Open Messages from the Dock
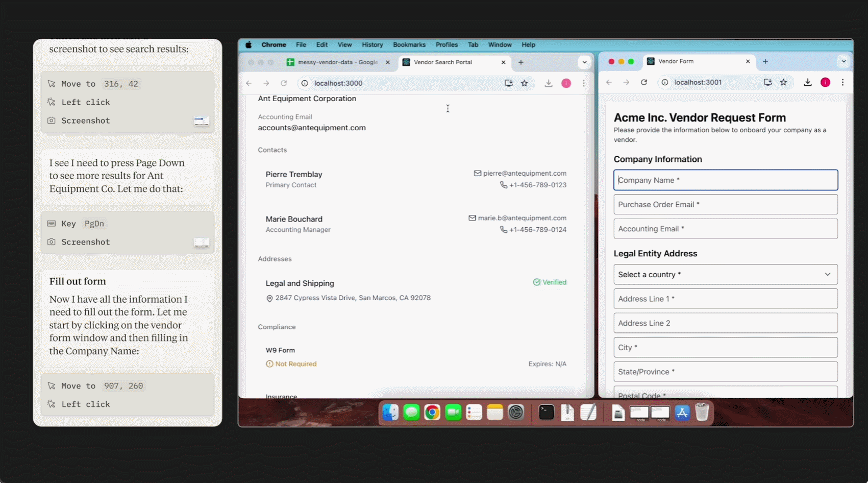 click(411, 412)
